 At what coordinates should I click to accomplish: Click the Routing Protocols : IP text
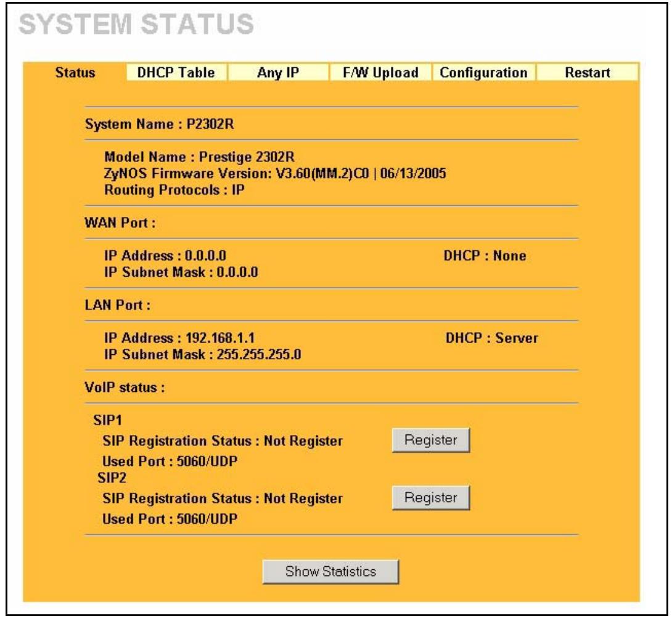174,190
